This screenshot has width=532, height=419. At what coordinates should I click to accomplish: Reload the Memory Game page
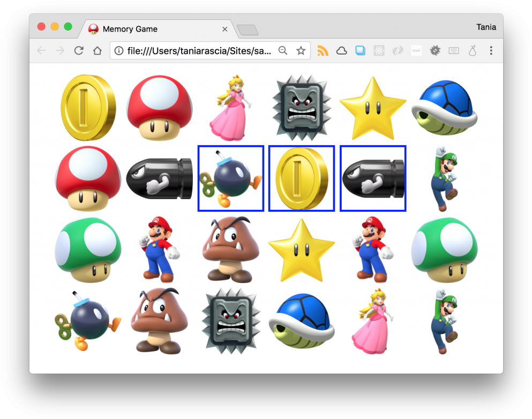click(x=79, y=51)
